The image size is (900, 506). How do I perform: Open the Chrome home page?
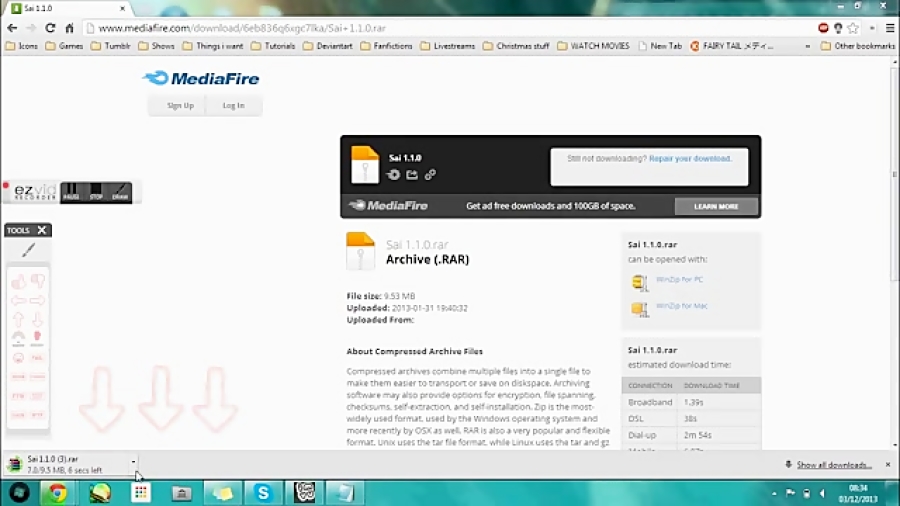[x=69, y=28]
